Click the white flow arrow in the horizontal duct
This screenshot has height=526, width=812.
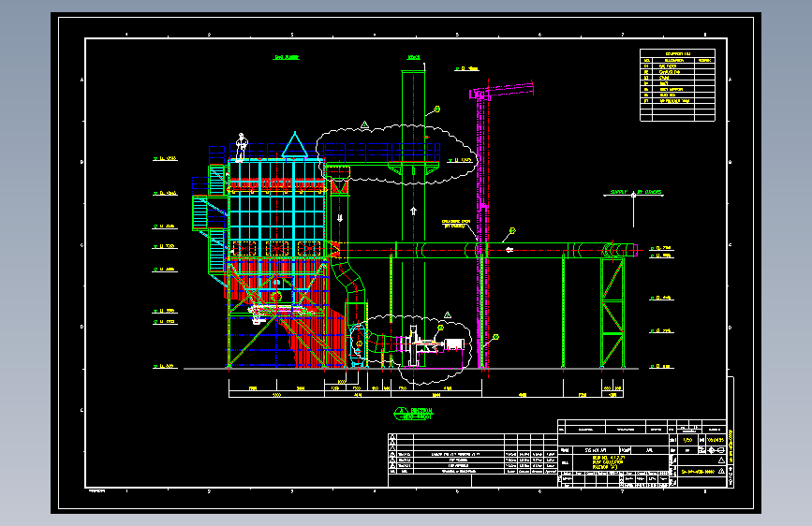click(x=509, y=250)
